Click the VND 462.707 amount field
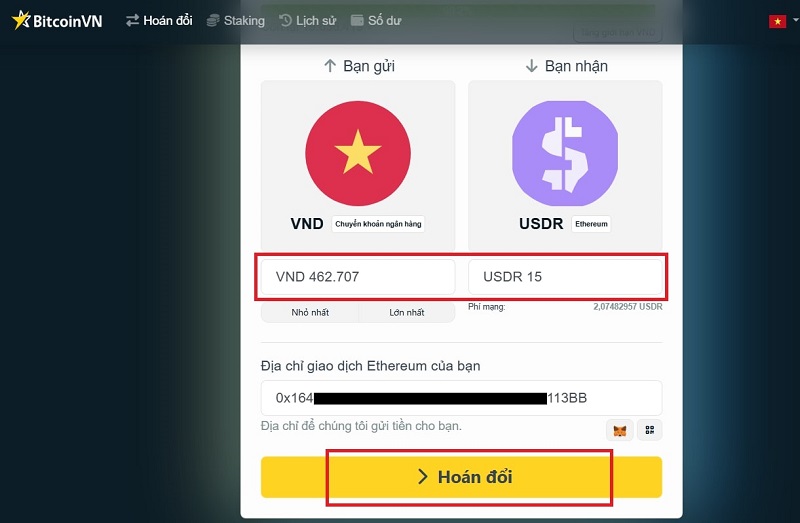 [x=358, y=277]
